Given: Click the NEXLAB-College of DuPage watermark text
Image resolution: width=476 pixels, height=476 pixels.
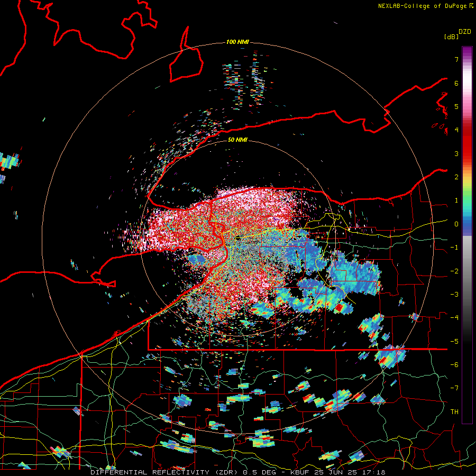Looking at the screenshot, I should pyautogui.click(x=425, y=6).
